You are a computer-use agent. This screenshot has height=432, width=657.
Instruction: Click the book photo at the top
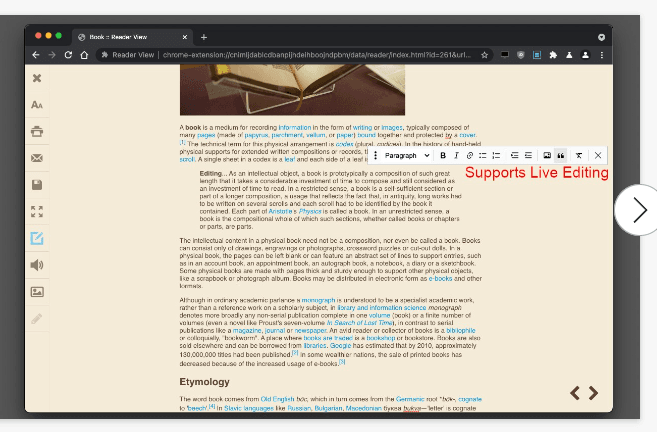pyautogui.click(x=292, y=90)
